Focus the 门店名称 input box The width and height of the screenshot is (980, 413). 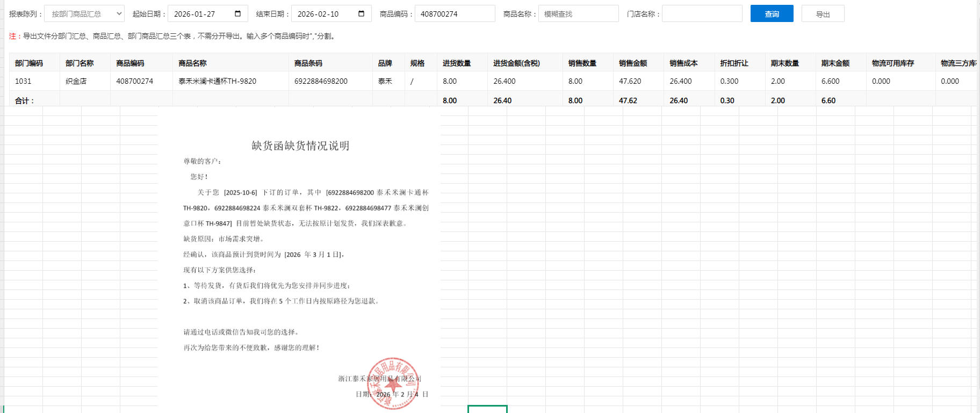(x=702, y=14)
